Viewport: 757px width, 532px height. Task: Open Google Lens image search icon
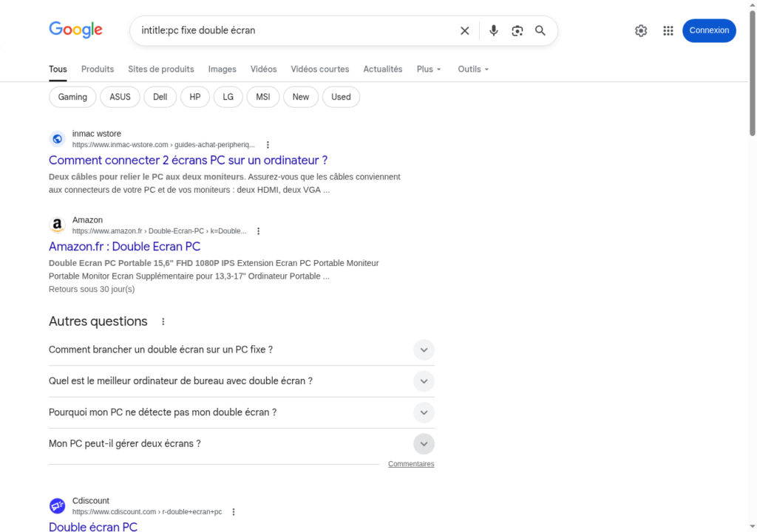pos(517,30)
